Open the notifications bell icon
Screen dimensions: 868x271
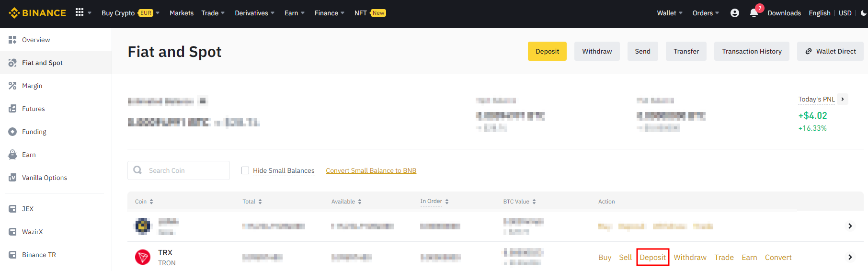(754, 13)
